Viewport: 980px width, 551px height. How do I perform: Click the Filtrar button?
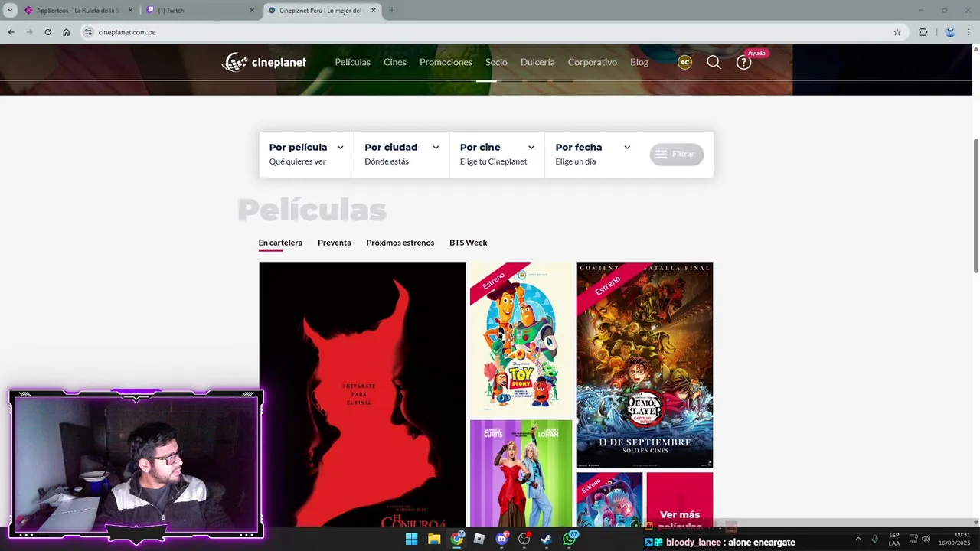676,154
